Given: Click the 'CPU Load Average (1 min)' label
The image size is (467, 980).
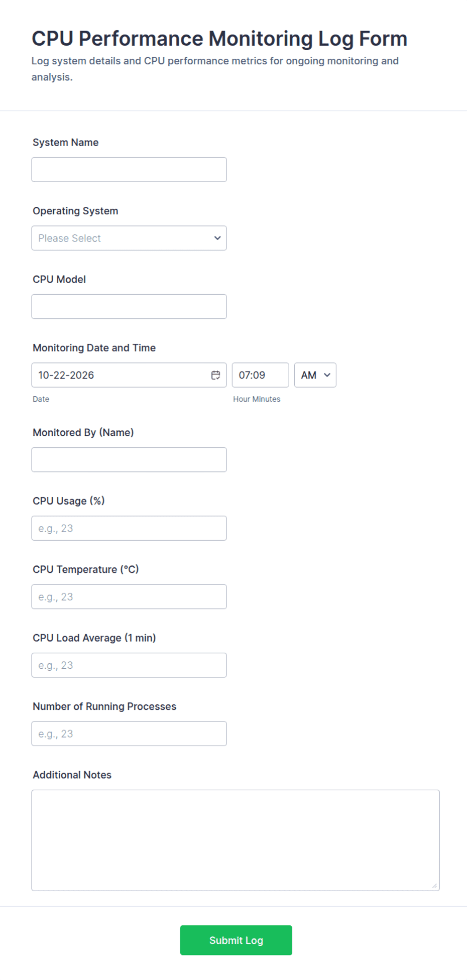Looking at the screenshot, I should pyautogui.click(x=94, y=638).
